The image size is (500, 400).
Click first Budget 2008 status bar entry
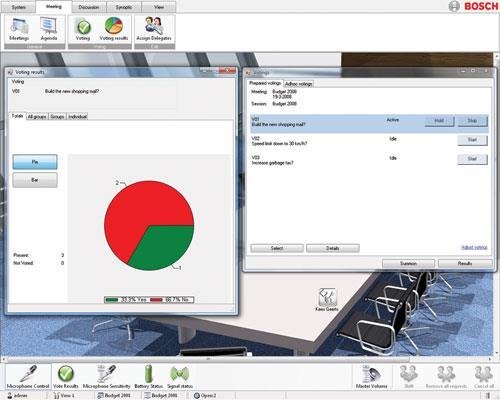click(114, 396)
